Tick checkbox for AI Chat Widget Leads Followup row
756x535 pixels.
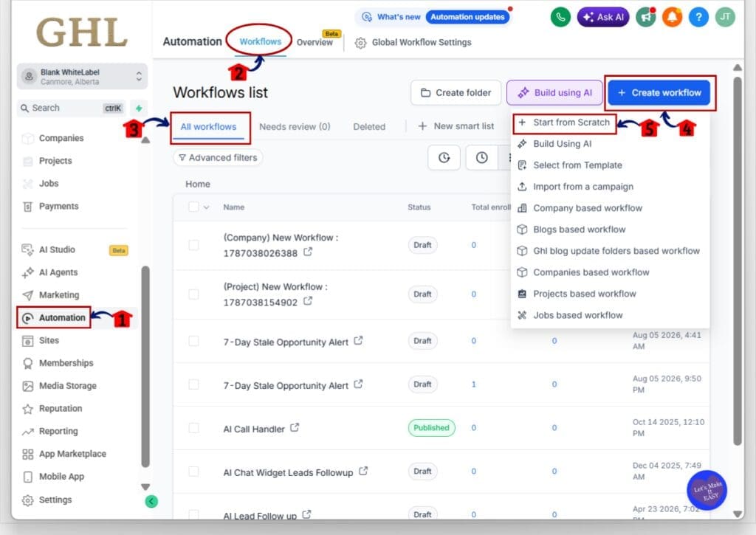(193, 471)
